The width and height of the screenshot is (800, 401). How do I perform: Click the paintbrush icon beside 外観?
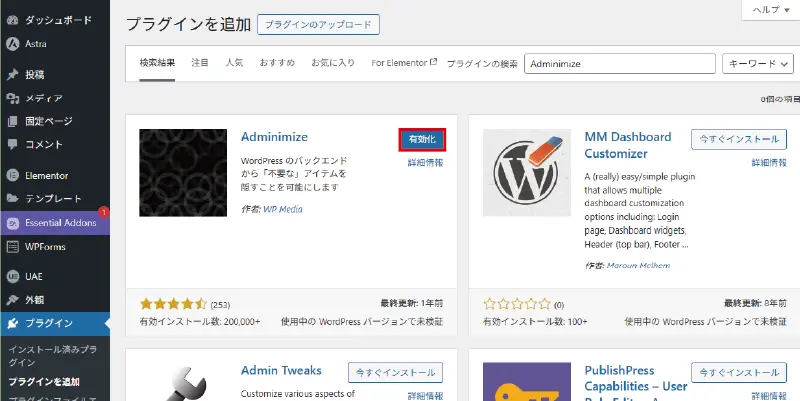pos(13,300)
